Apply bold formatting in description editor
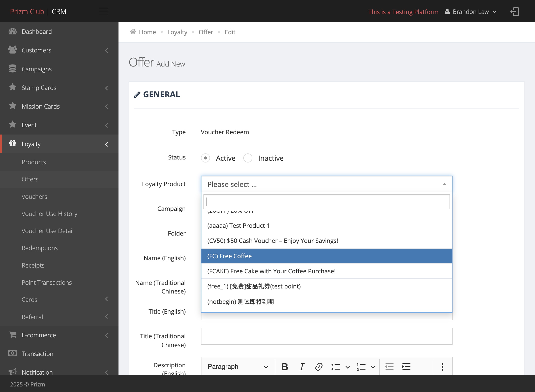This screenshot has width=535, height=392. tap(285, 367)
